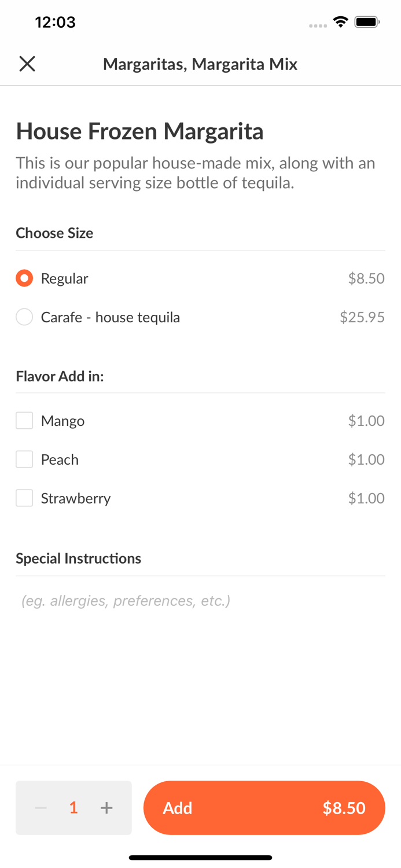Tap the $8.50 price on the Add button
The image size is (401, 868).
(x=344, y=808)
